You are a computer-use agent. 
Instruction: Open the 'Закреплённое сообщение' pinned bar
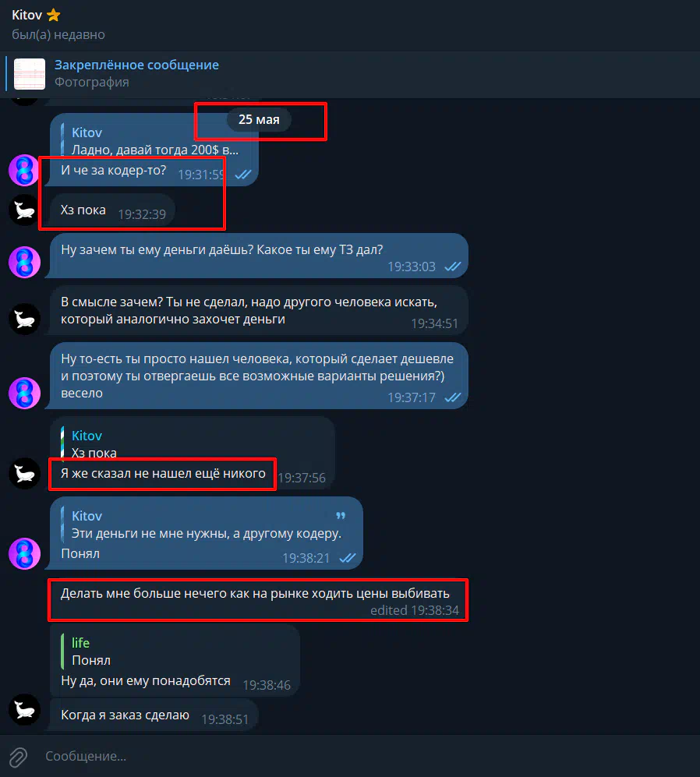click(350, 74)
